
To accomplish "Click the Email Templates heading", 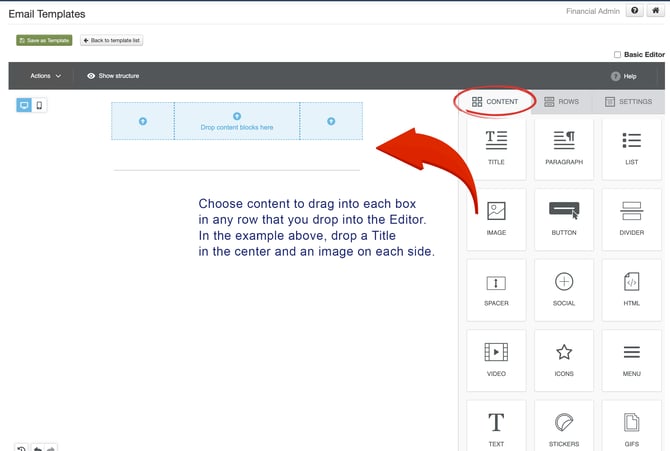I will 47,14.
